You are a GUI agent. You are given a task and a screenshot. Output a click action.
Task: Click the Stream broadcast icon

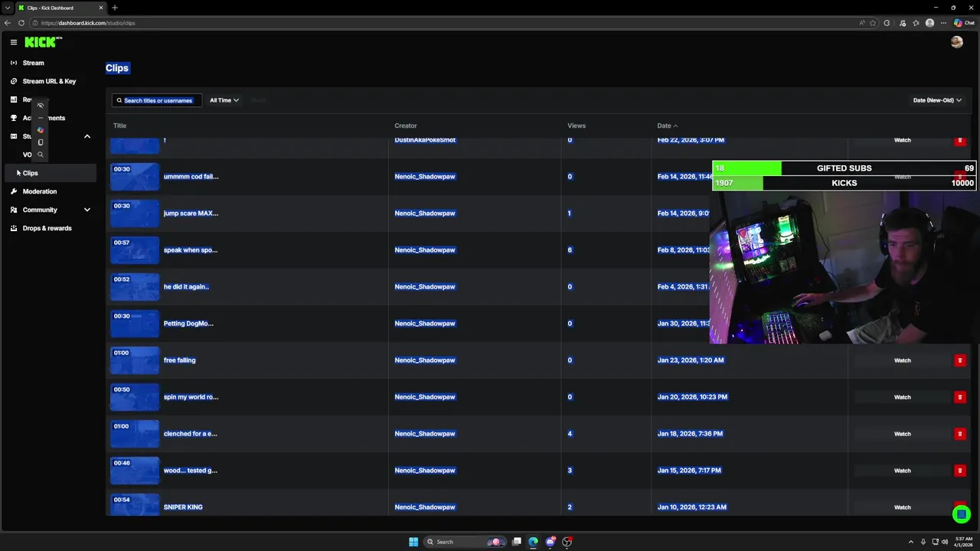14,63
